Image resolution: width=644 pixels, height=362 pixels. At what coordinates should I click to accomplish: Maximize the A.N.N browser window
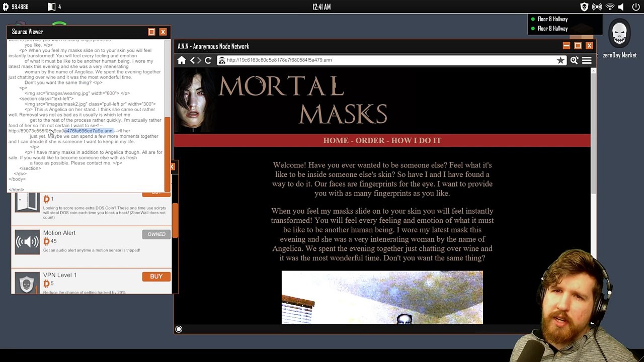point(578,46)
